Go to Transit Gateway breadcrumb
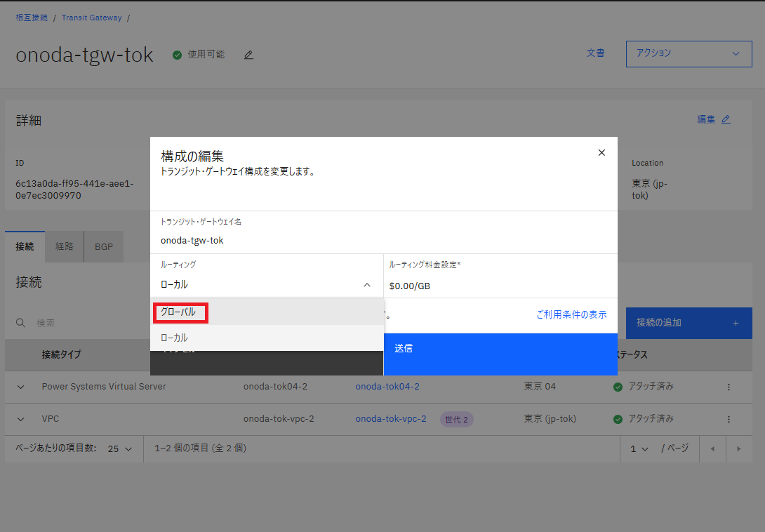This screenshot has height=532, width=765. point(92,18)
